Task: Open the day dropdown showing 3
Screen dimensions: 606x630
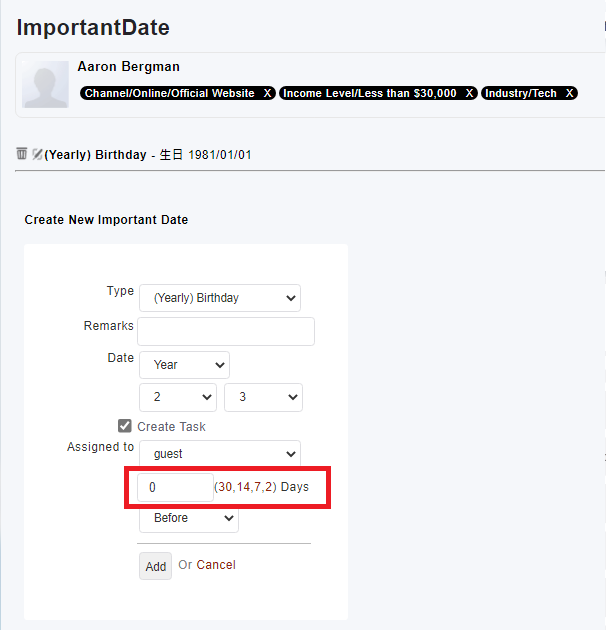Action: 263,397
